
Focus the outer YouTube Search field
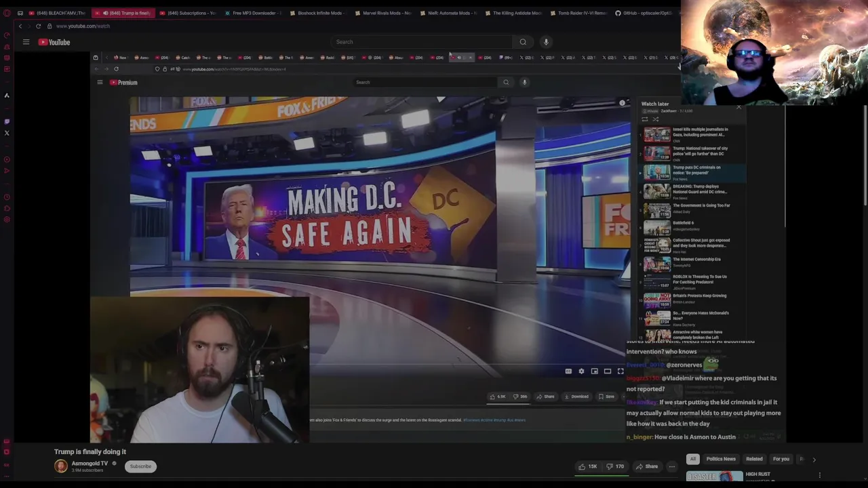(422, 42)
